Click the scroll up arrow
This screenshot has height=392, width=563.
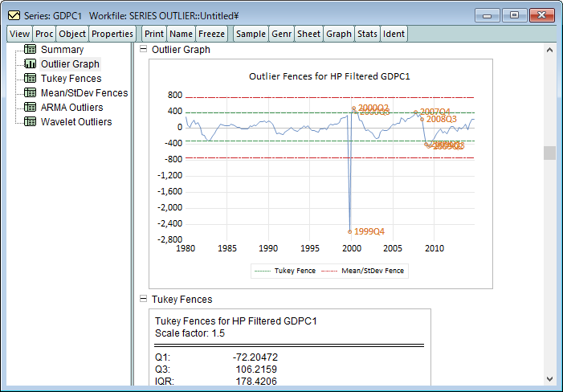click(549, 51)
